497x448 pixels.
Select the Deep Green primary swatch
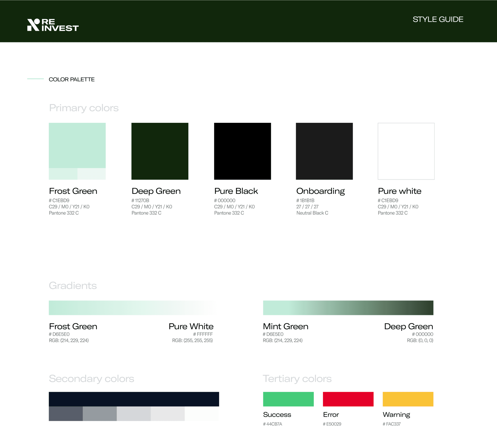point(160,151)
